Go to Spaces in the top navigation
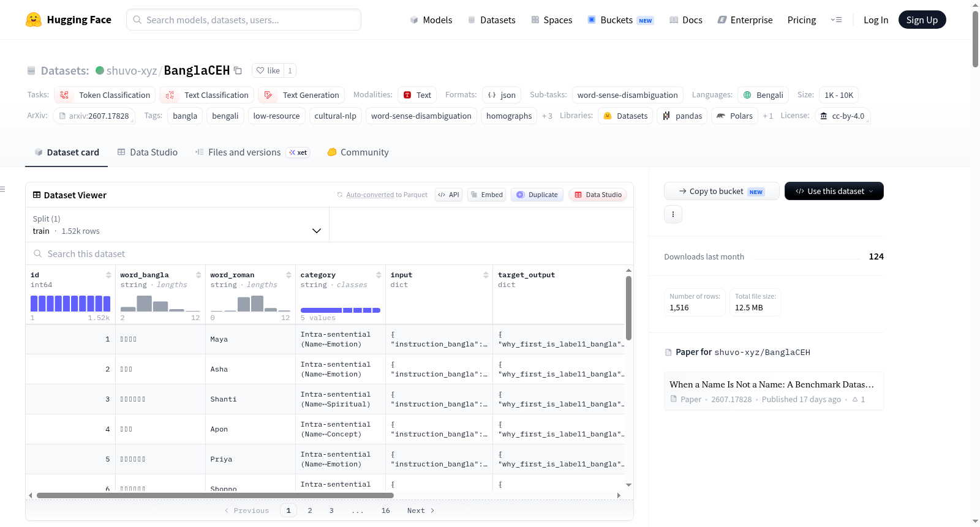The image size is (980, 527). click(551, 20)
